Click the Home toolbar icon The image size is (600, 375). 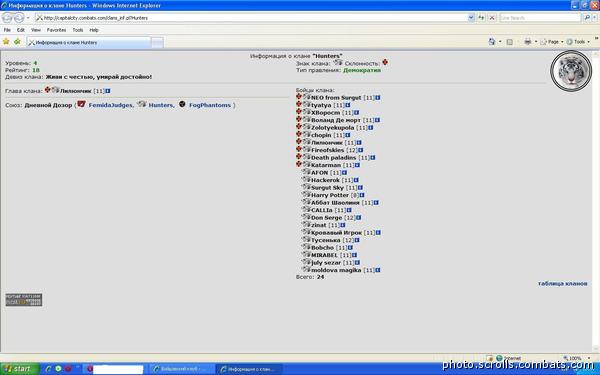(x=492, y=42)
